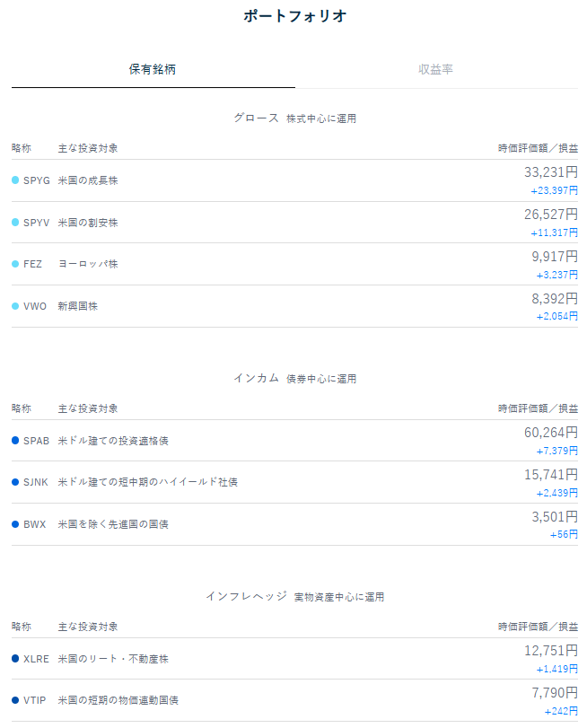587x728 pixels.
Task: Switch to the 収益率 tab
Action: [436, 69]
